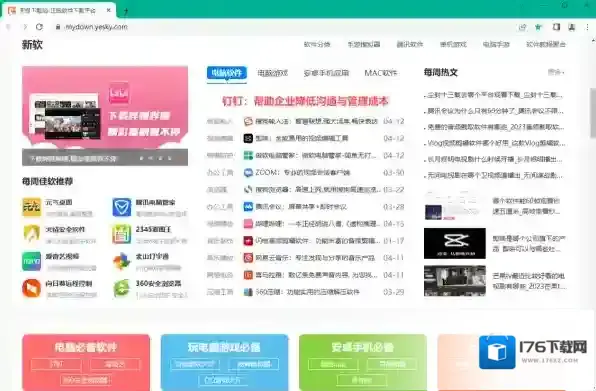The width and height of the screenshot is (596, 391).
Task: Select the 电脑软件 tab
Action: point(227,73)
